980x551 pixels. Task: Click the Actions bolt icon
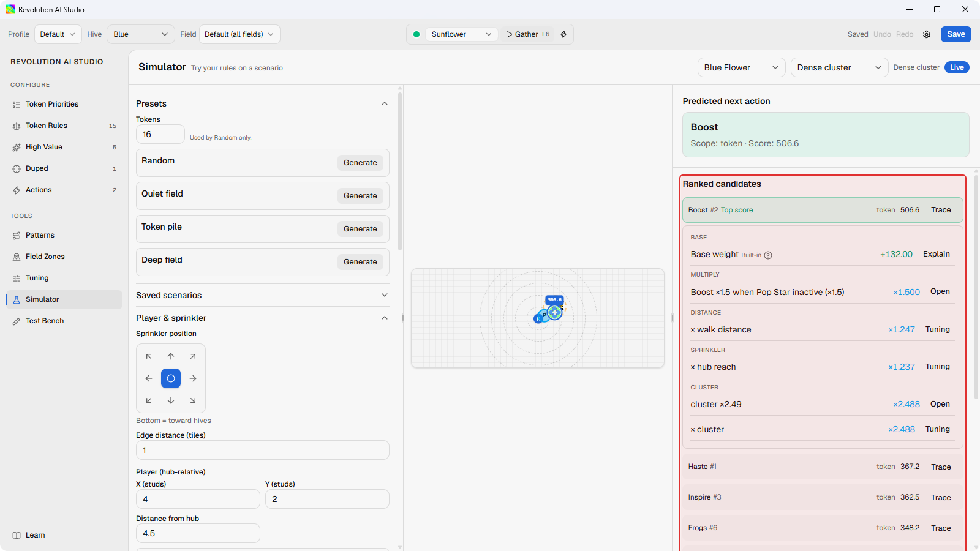pyautogui.click(x=17, y=190)
